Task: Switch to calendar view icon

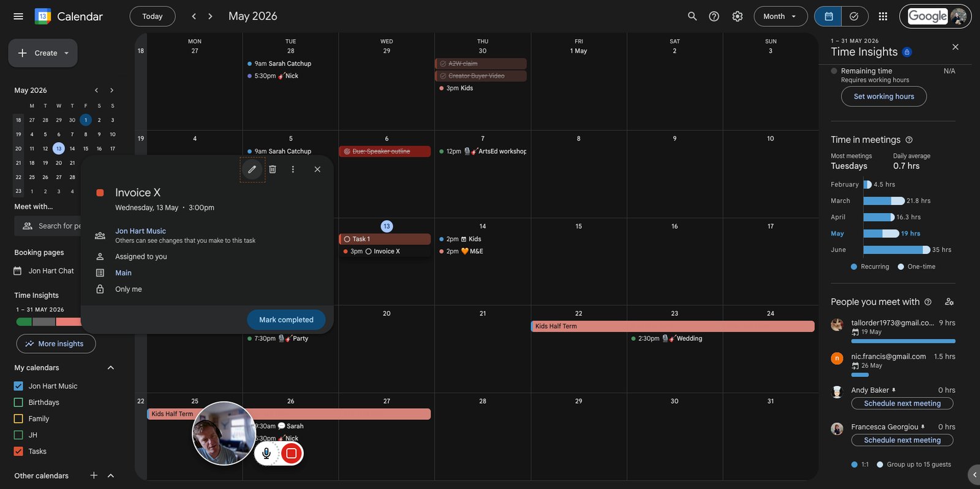Action: [x=828, y=17]
